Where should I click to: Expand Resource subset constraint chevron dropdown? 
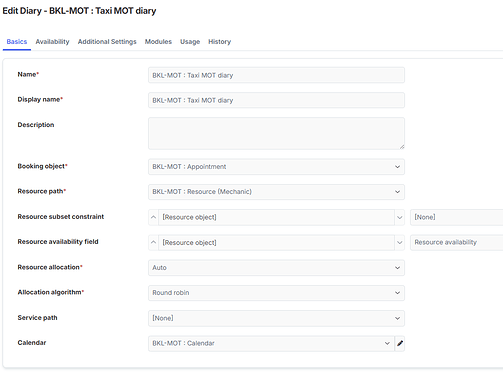[x=399, y=217]
